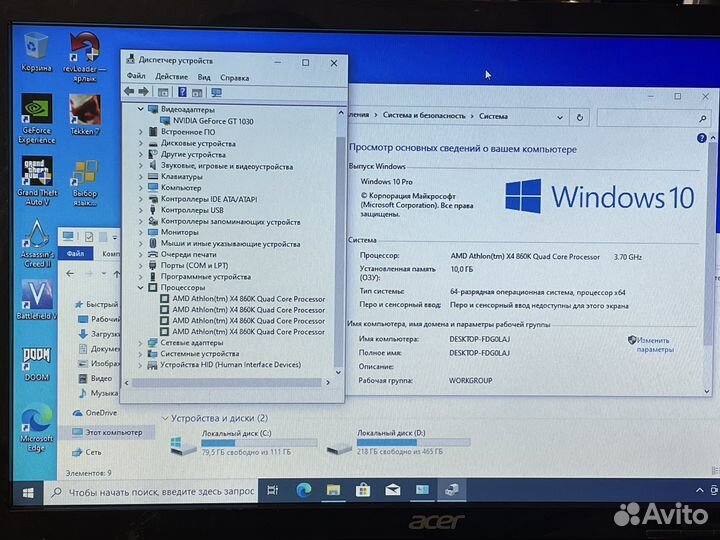Open the revLoader shortcut on desktop
Image resolution: width=720 pixels, height=540 pixels.
[x=84, y=56]
